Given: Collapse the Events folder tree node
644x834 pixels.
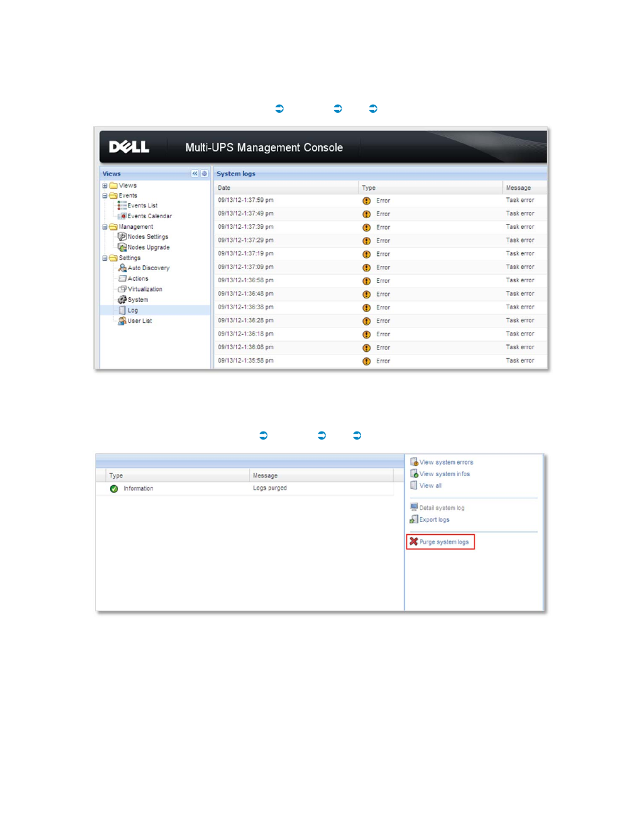Looking at the screenshot, I should [x=105, y=196].
